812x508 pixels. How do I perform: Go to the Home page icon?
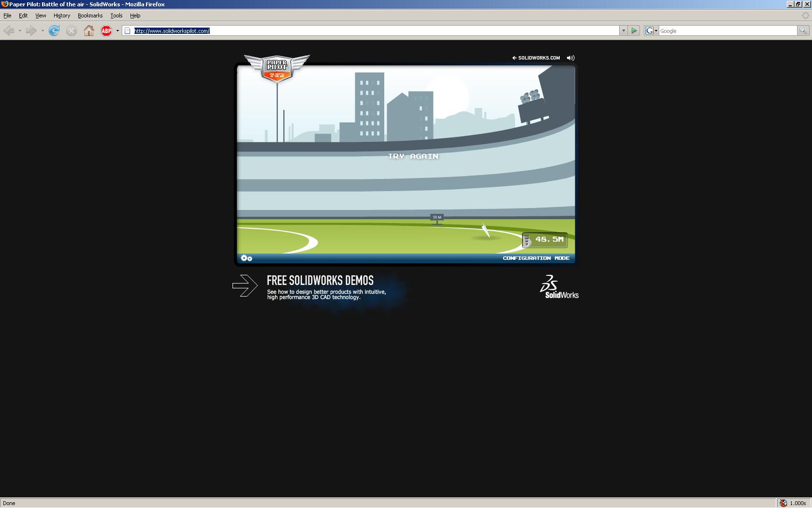coord(89,31)
